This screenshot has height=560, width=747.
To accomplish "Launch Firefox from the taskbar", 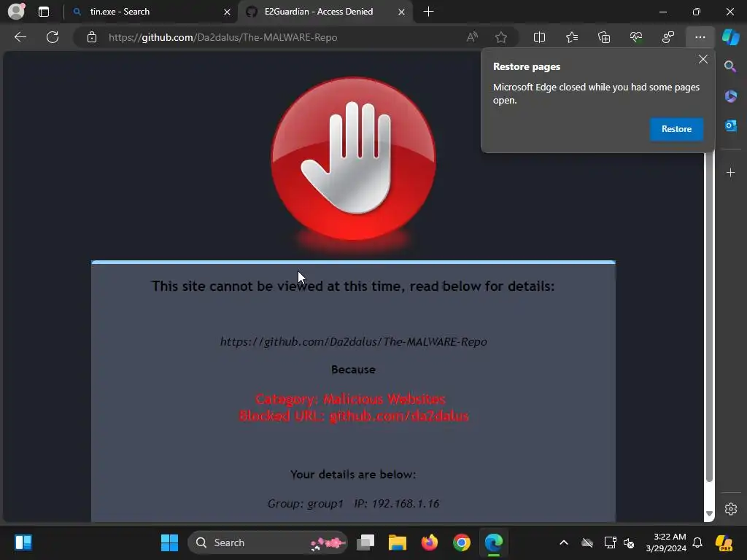I will coord(429,542).
